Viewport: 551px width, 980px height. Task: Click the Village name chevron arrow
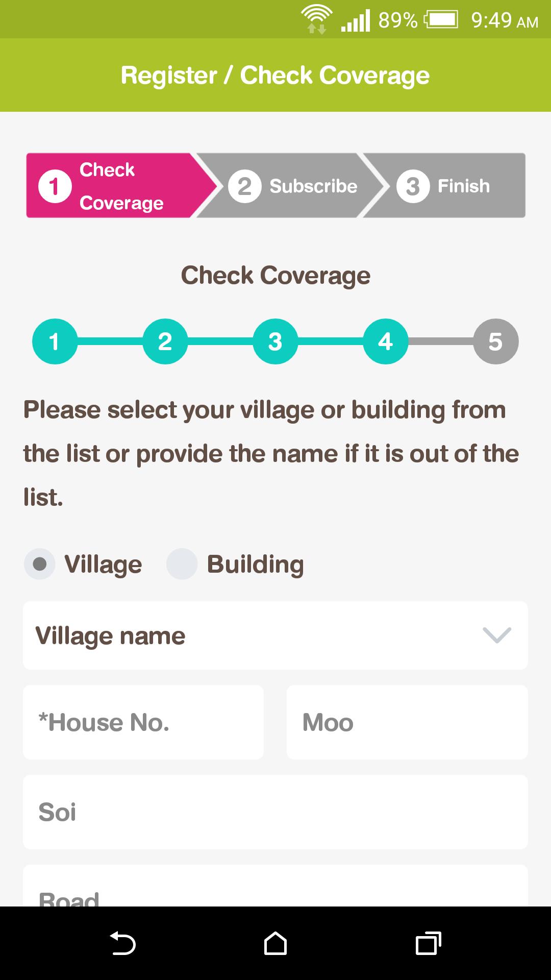[x=496, y=635]
